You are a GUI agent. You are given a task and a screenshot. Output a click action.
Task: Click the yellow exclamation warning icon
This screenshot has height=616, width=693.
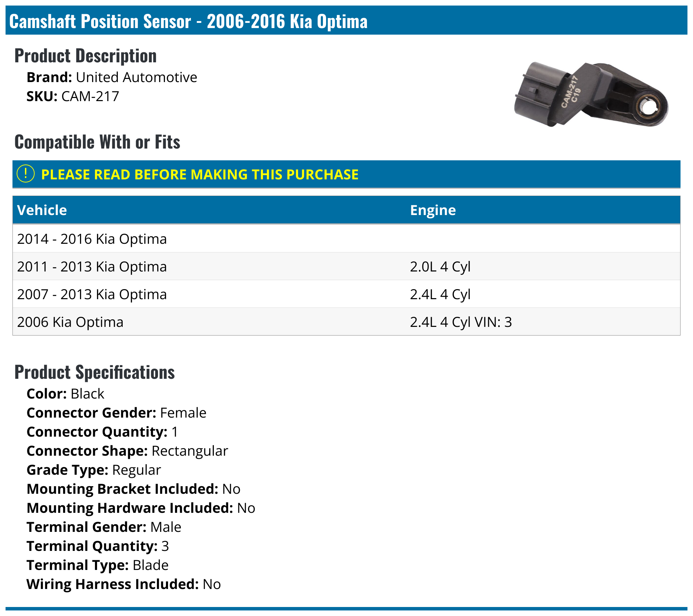click(x=26, y=174)
